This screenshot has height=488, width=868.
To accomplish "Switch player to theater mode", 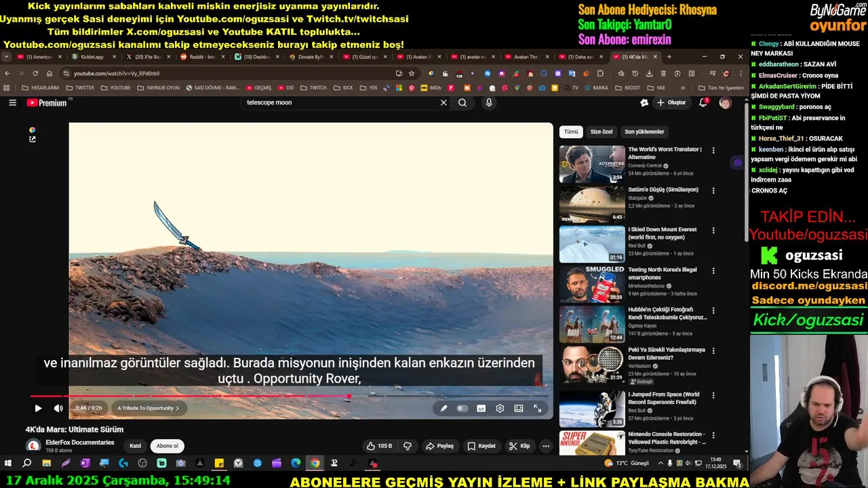I will coord(519,408).
